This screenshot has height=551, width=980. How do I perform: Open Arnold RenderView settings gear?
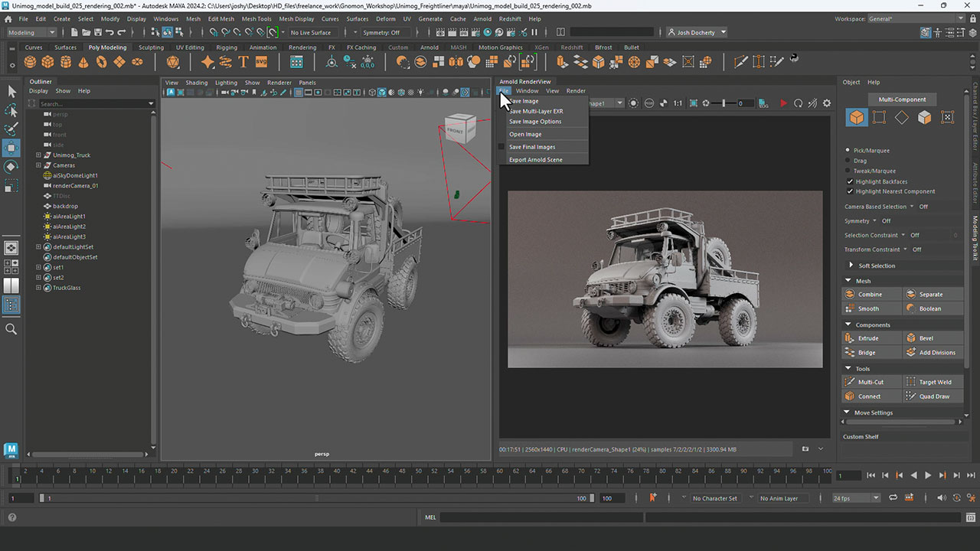tap(826, 103)
